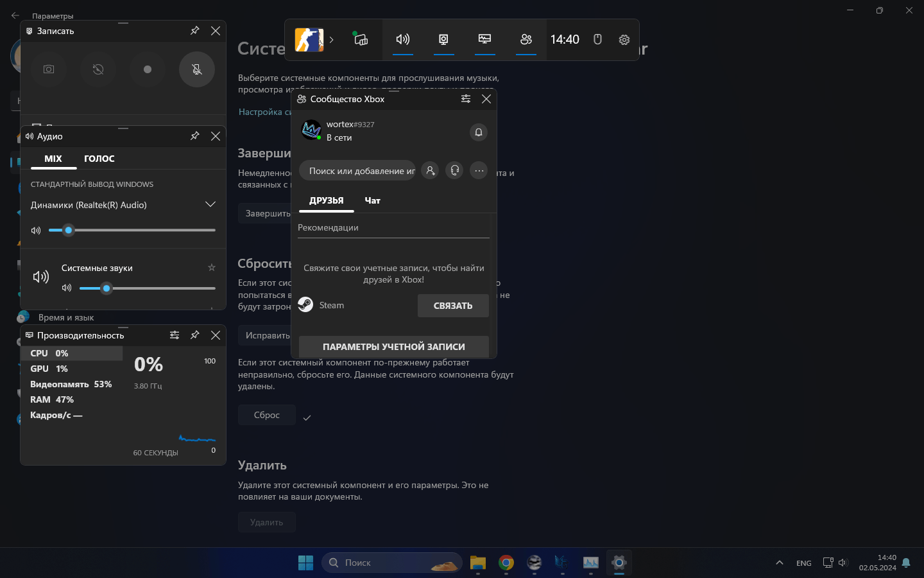Click the headset party icon
Screen dimensions: 924x578
(x=454, y=170)
